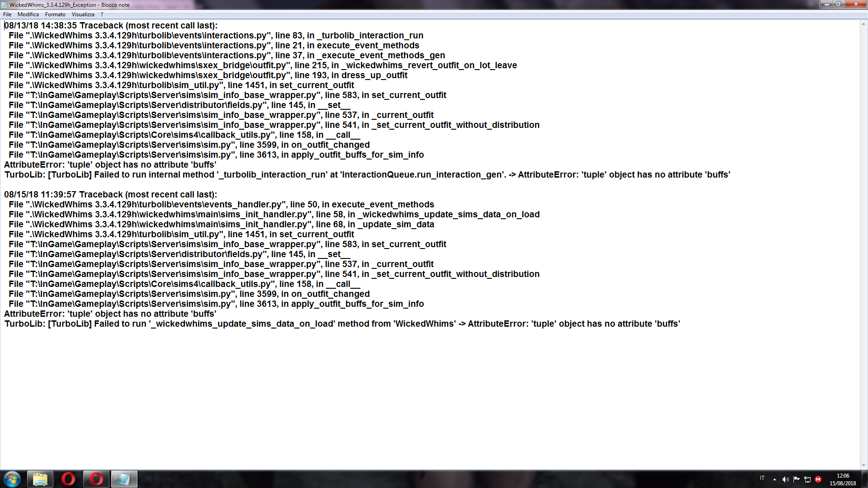Open the Modifica menu

click(28, 14)
